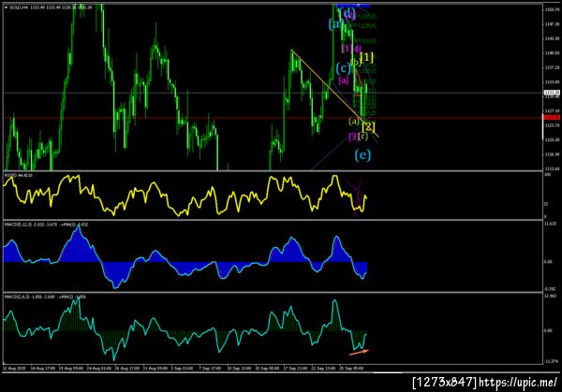
Task: Select the magenta [a] wave label
Action: (x=344, y=80)
